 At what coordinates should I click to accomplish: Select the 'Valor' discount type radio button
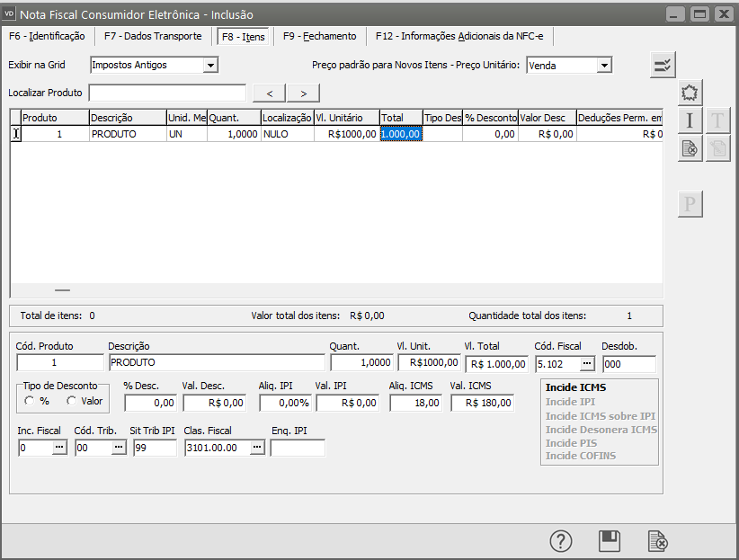(x=71, y=401)
